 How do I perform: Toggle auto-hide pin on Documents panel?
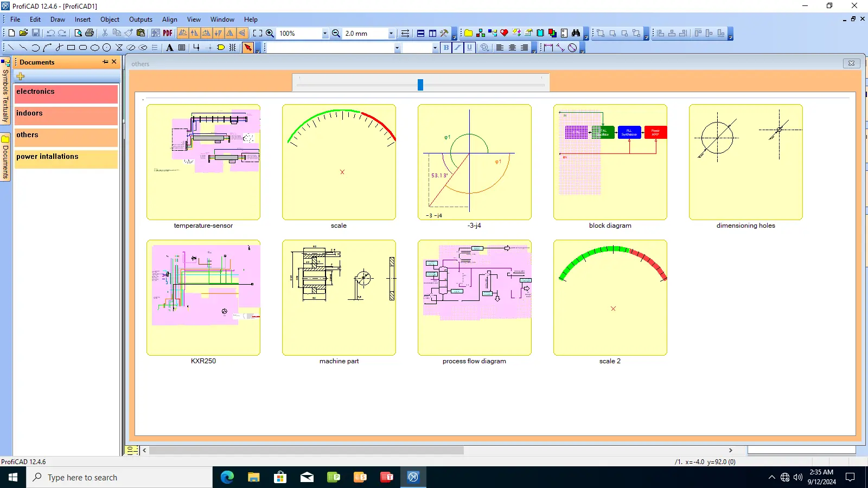[x=105, y=62]
